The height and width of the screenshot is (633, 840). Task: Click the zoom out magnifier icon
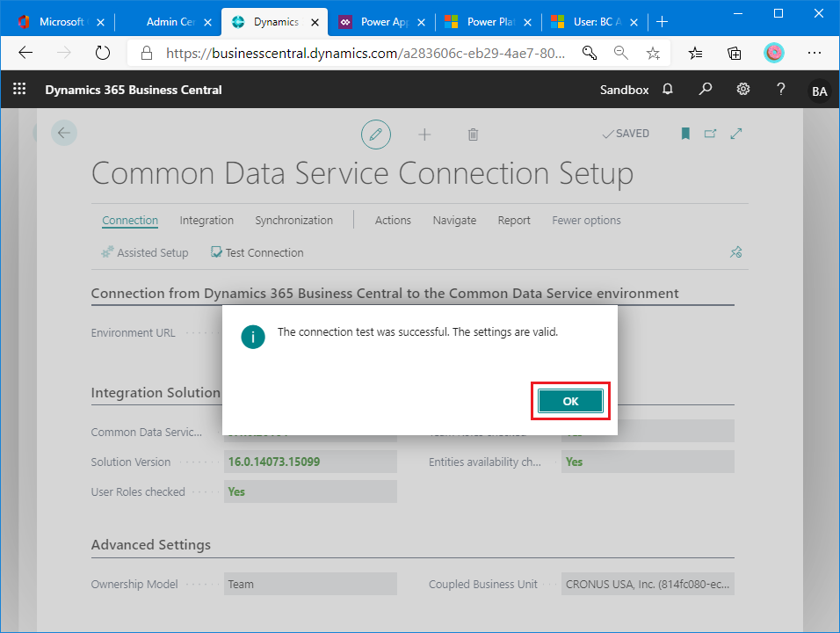coord(621,53)
